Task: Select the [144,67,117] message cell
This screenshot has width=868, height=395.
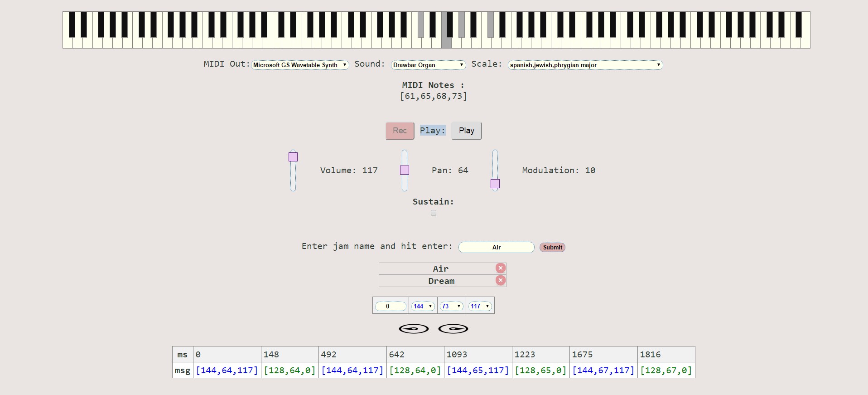Action: (603, 370)
